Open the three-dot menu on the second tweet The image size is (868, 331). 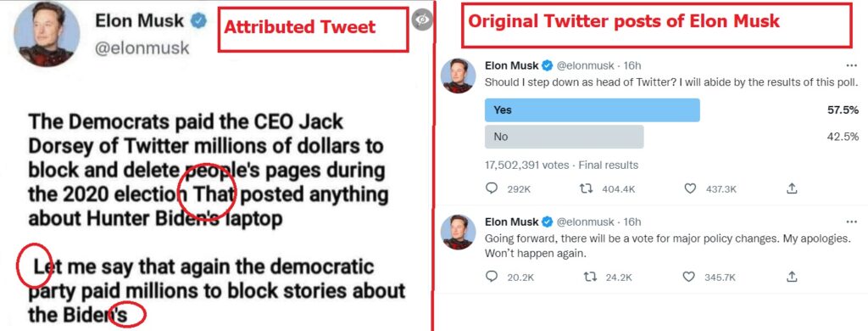tap(852, 222)
